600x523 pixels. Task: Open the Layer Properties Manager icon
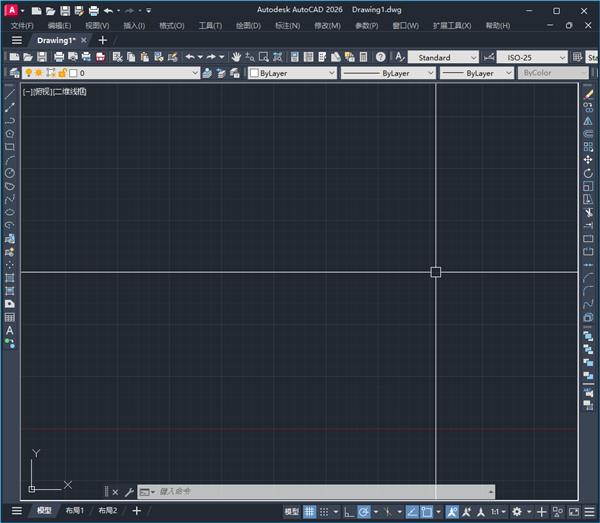(14, 73)
